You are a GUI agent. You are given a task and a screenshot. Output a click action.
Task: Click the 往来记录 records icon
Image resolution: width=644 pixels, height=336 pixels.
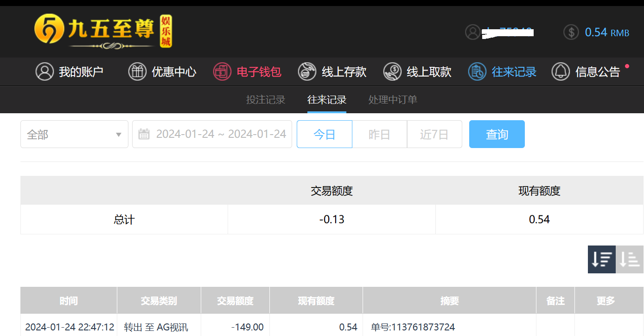tap(477, 72)
